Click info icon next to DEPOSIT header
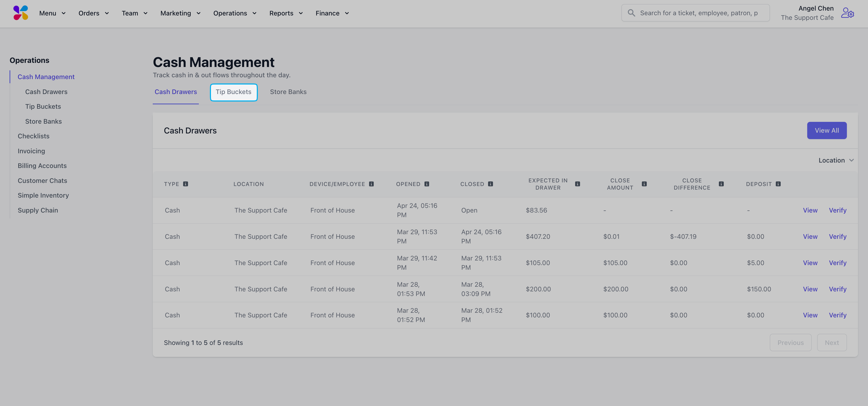 click(x=778, y=184)
